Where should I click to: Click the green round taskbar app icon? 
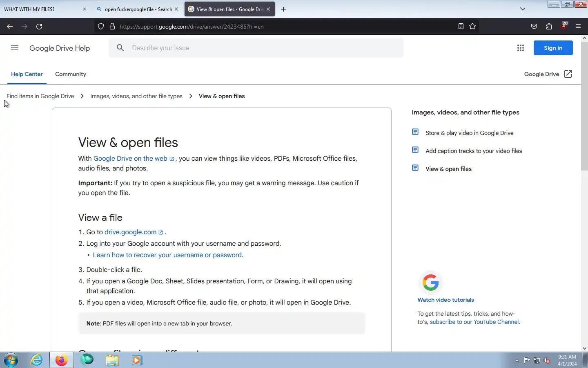tap(87, 360)
